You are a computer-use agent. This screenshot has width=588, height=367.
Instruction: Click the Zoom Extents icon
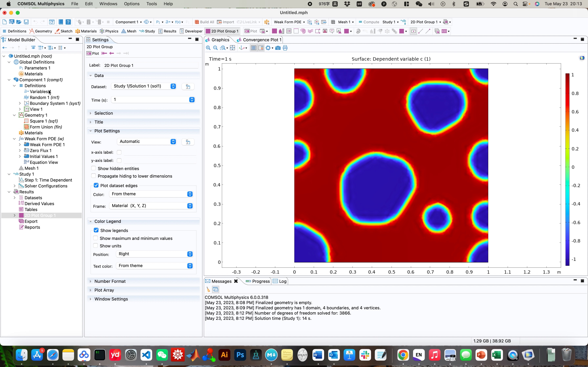(232, 48)
